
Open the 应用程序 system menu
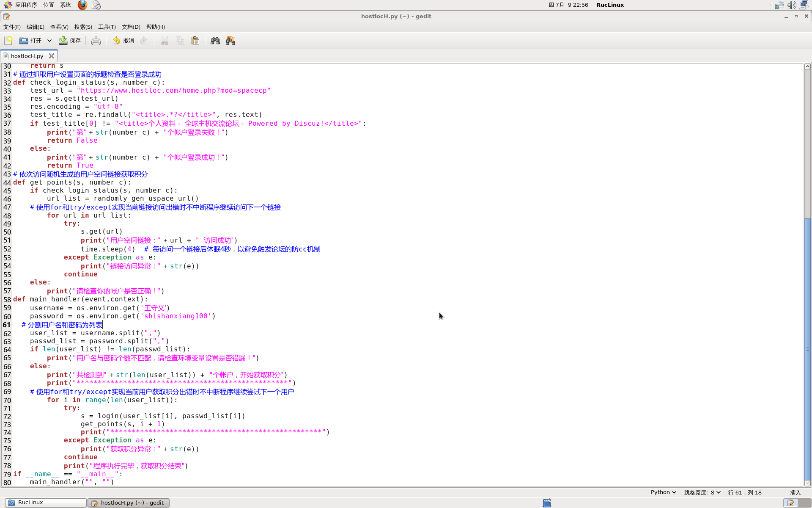tap(26, 5)
